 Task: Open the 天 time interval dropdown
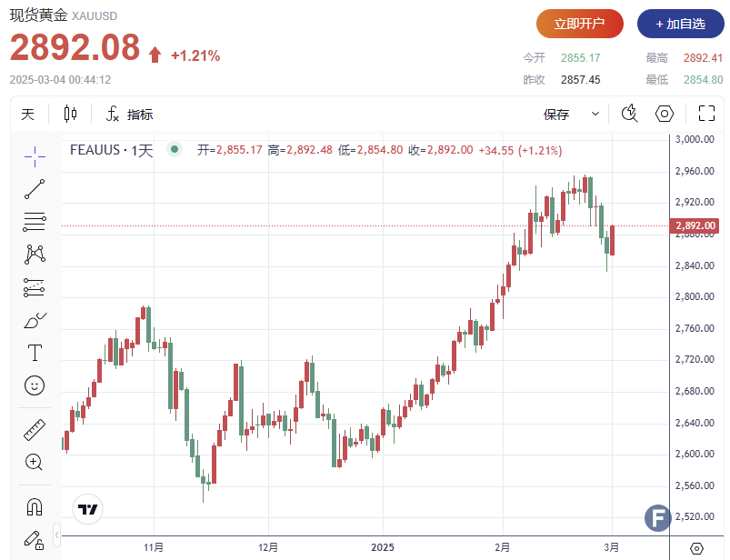(28, 114)
